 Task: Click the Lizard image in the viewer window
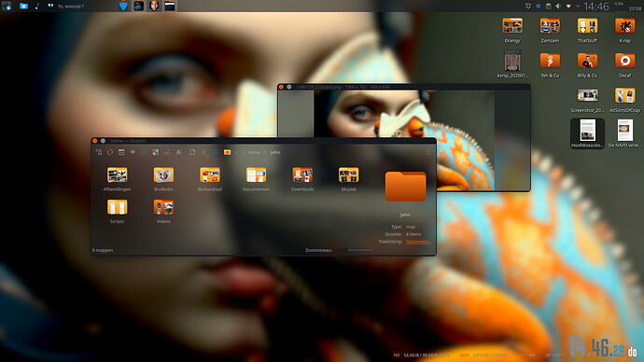[404, 140]
